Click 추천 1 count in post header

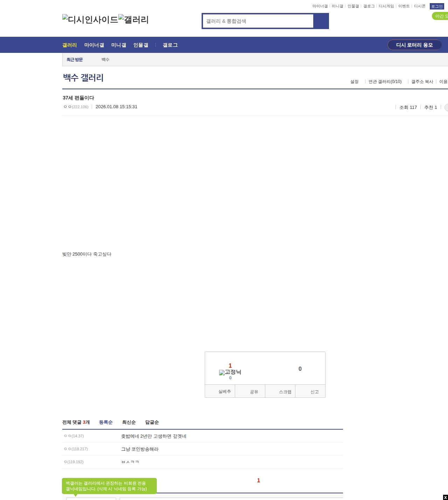(x=430, y=107)
